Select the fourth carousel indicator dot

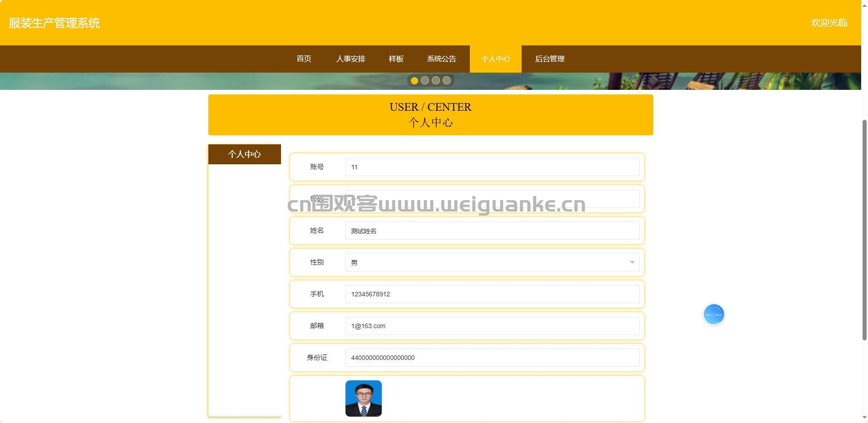click(x=447, y=80)
